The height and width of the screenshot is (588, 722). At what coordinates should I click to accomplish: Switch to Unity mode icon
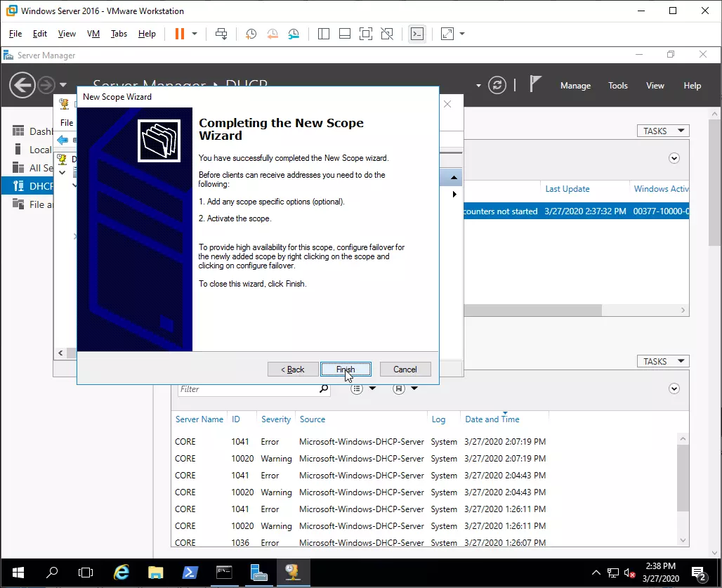coord(387,34)
